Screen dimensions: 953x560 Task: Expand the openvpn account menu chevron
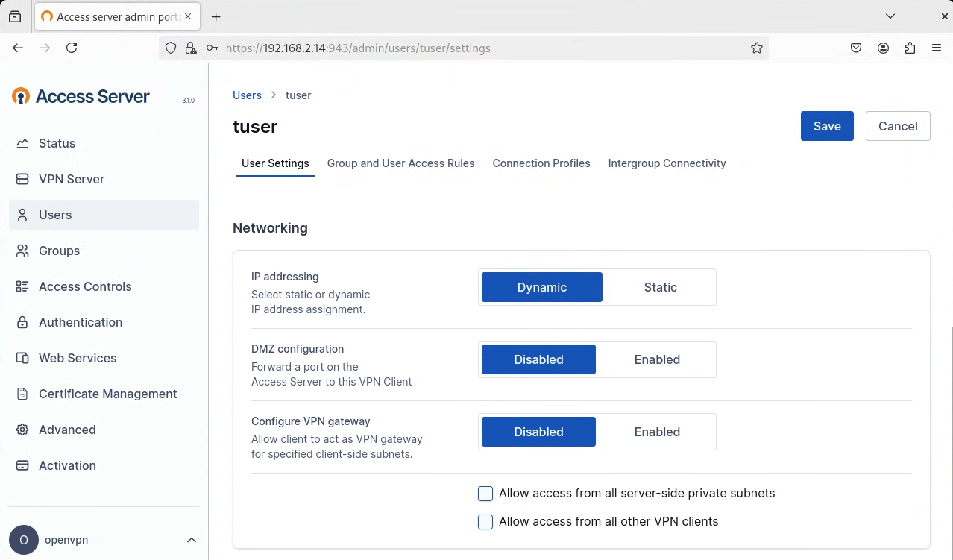coord(192,540)
